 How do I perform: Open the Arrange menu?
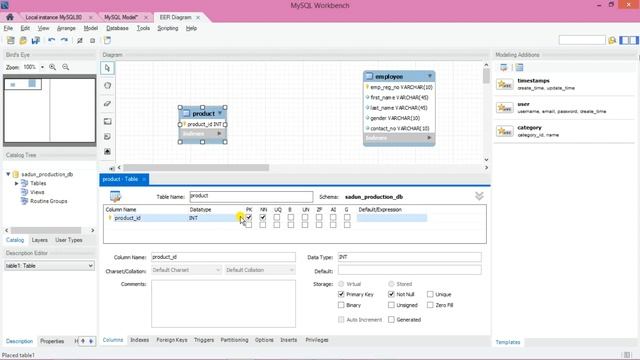(66, 28)
